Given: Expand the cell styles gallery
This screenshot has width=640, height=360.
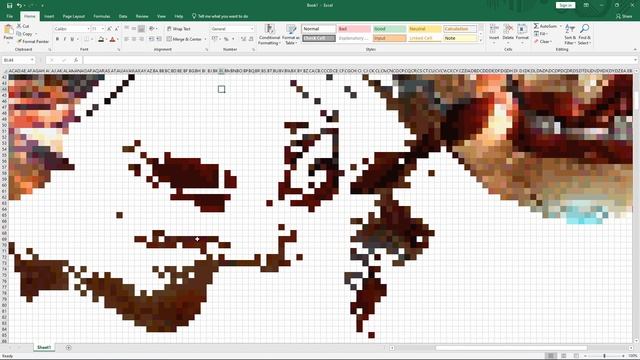Looking at the screenshot, I should pyautogui.click(x=480, y=41).
